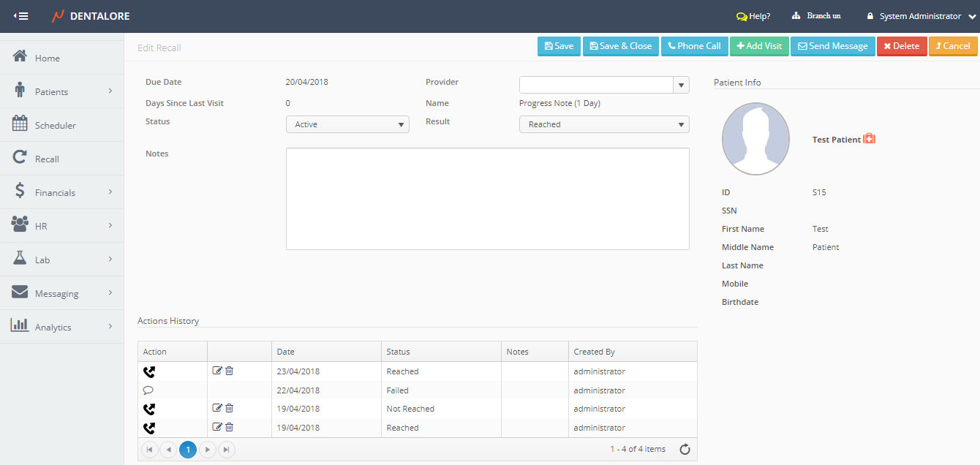
Task: Go to last page of Actions History
Action: coord(227,450)
